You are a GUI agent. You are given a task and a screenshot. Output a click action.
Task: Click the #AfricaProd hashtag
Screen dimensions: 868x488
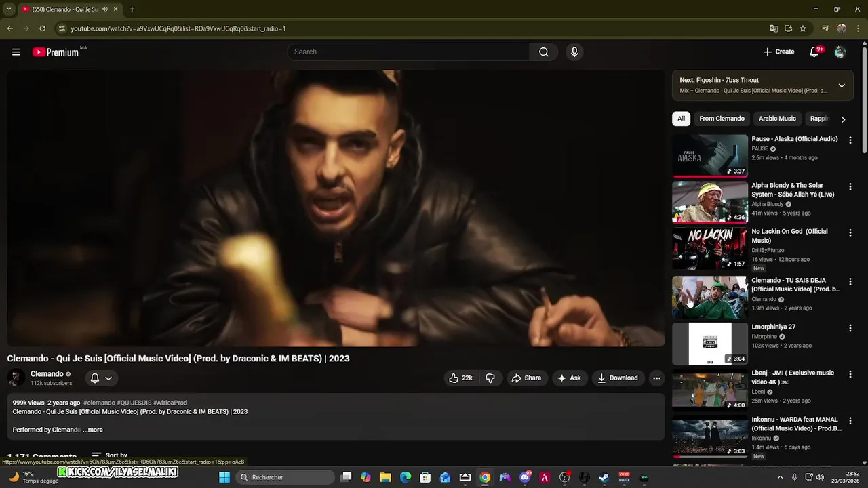tap(170, 403)
